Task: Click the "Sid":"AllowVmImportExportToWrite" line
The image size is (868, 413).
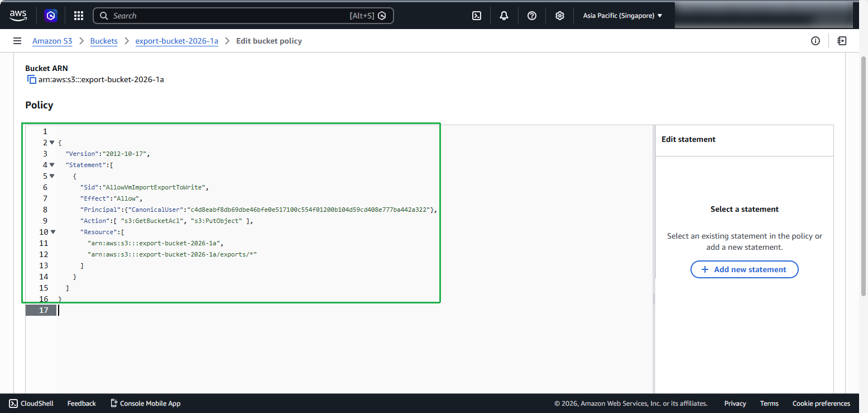Action: click(x=144, y=187)
